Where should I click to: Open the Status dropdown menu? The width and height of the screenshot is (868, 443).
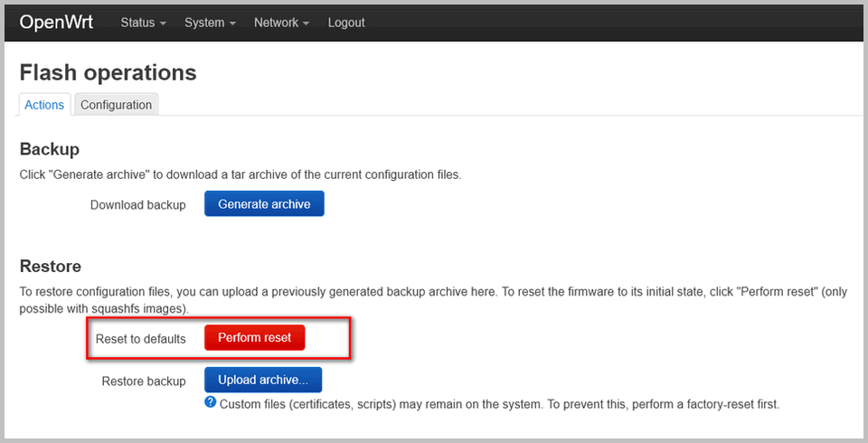pyautogui.click(x=143, y=23)
